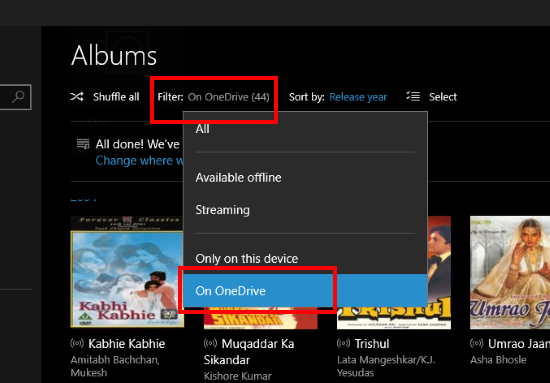Click the Kabhie Kabhie album title
Viewport: 550px width, 383px height.
click(x=127, y=344)
